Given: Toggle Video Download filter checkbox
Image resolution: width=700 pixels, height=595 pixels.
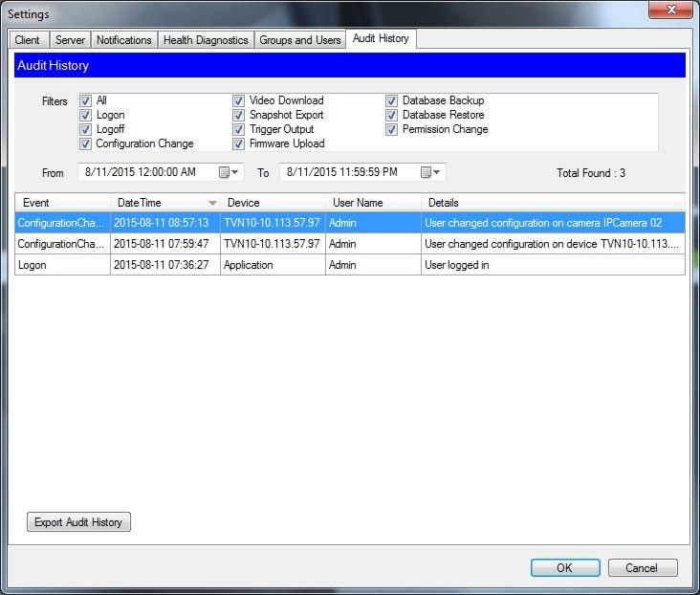Looking at the screenshot, I should [x=238, y=100].
